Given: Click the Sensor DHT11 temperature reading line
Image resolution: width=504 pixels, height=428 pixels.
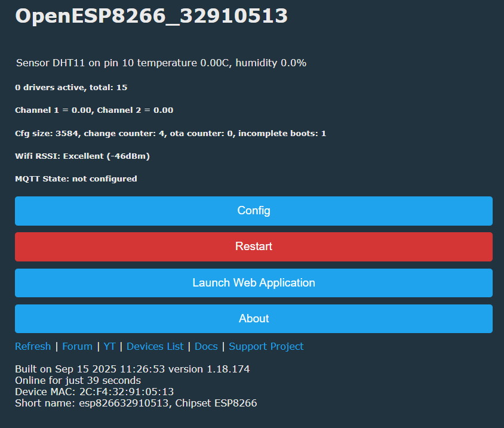Looking at the screenshot, I should 161,63.
